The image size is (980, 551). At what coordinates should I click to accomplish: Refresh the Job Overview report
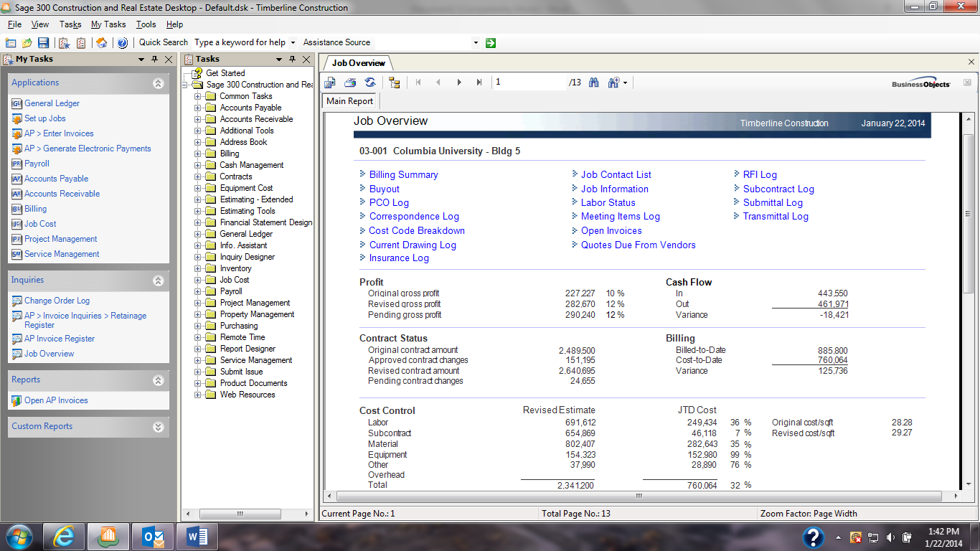[x=370, y=83]
